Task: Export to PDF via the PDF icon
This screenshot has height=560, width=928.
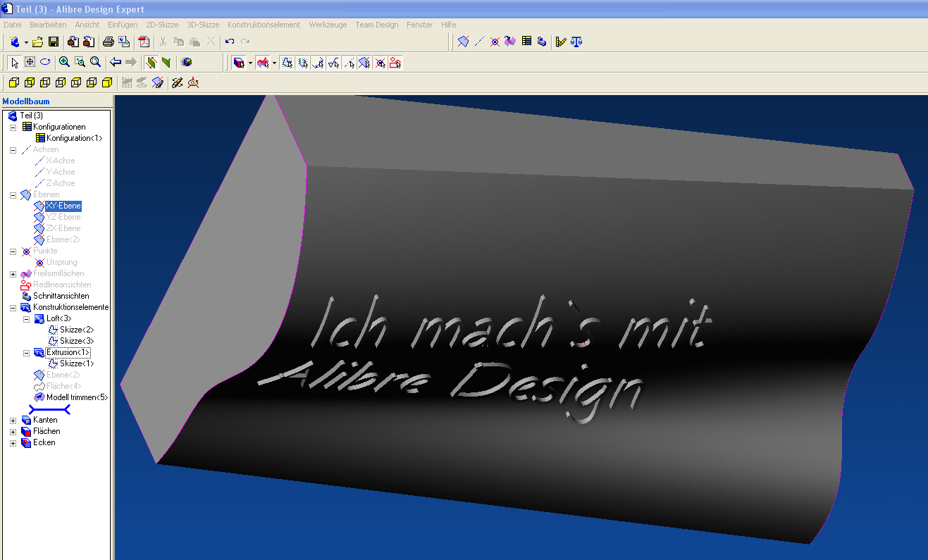Action: click(144, 42)
